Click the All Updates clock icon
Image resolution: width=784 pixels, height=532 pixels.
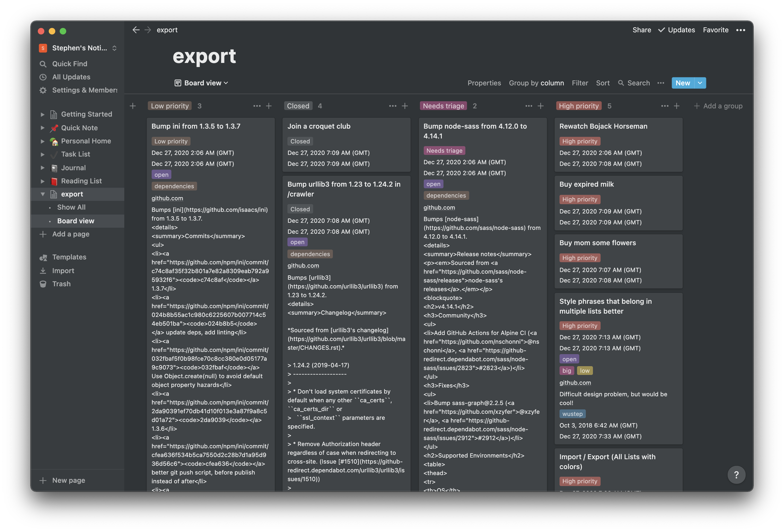[x=43, y=77]
